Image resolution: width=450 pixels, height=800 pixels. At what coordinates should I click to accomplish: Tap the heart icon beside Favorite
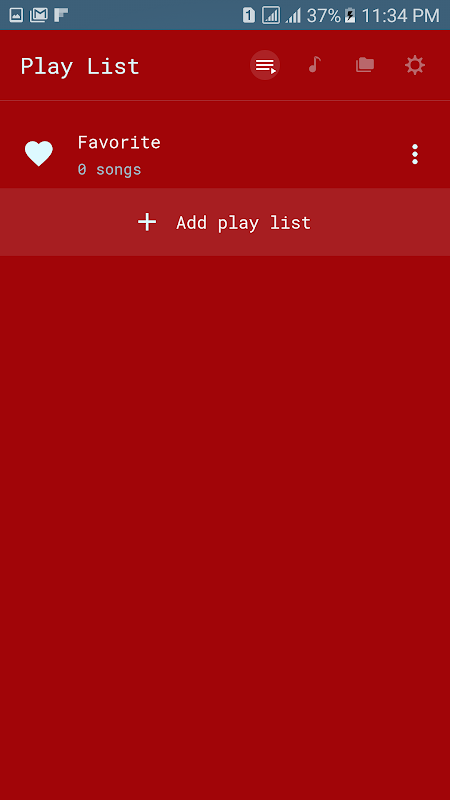[39, 154]
